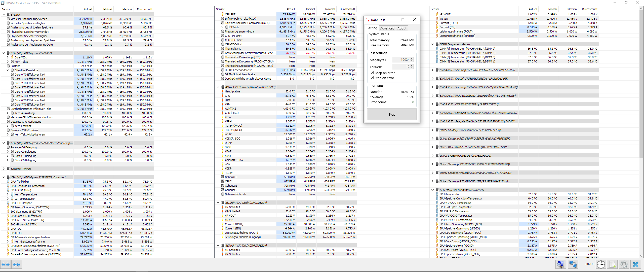Expand S.M.A.R.T. Samsung SSD 970 EVO 1TB group
644x272 pixels.
coord(433,70)
